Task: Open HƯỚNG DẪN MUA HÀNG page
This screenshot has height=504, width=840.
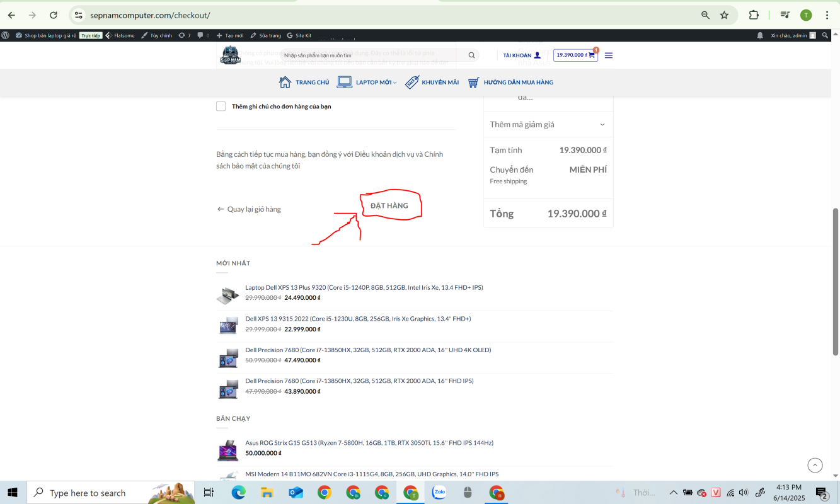Action: [x=510, y=83]
